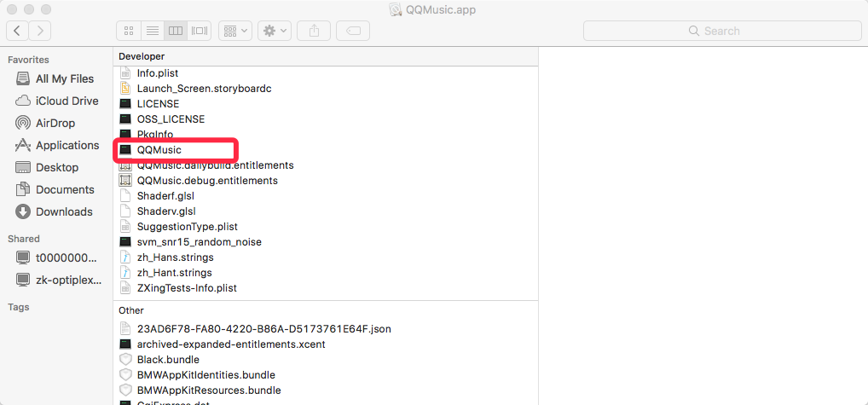Click the Search field
868x405 pixels.
pos(720,31)
